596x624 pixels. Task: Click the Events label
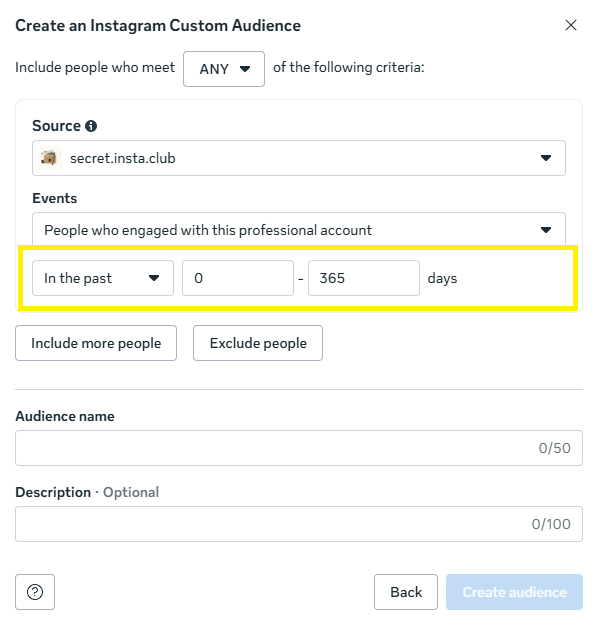point(55,198)
